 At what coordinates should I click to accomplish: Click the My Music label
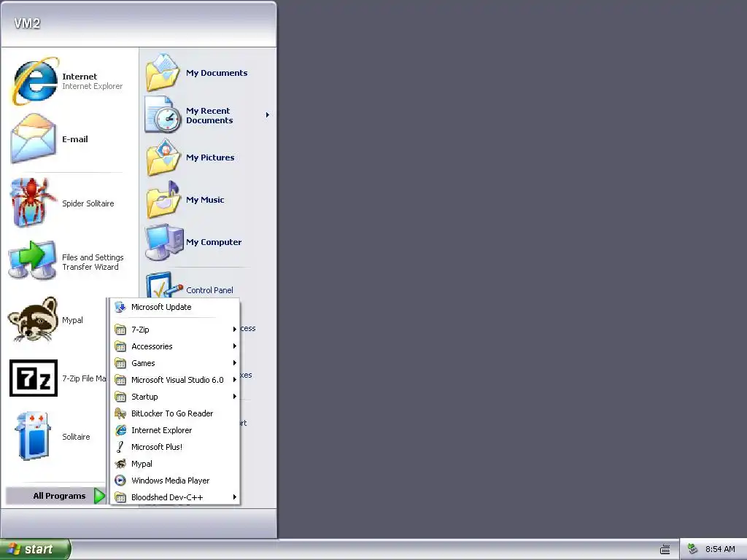coord(205,200)
